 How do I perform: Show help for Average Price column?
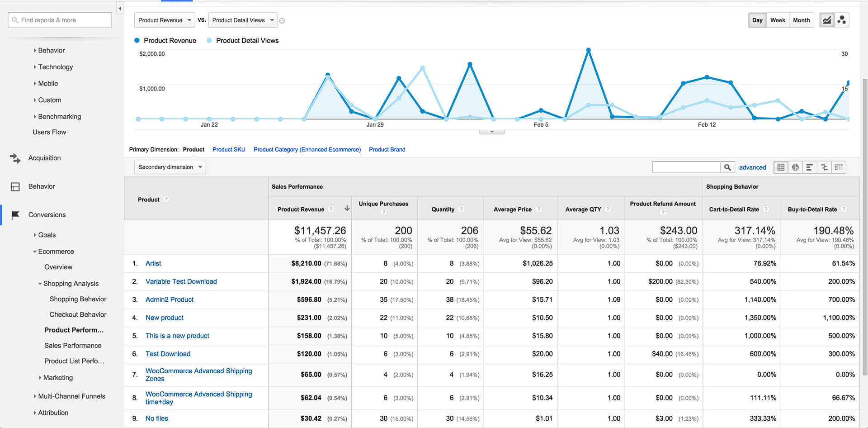(538, 209)
